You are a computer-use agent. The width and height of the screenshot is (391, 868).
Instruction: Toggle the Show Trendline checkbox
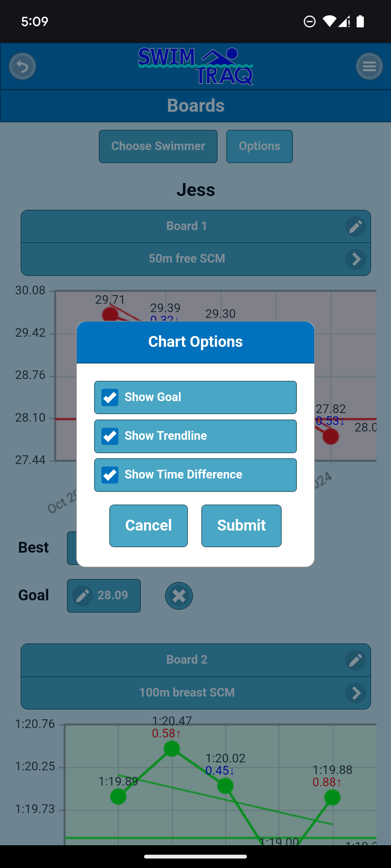110,436
